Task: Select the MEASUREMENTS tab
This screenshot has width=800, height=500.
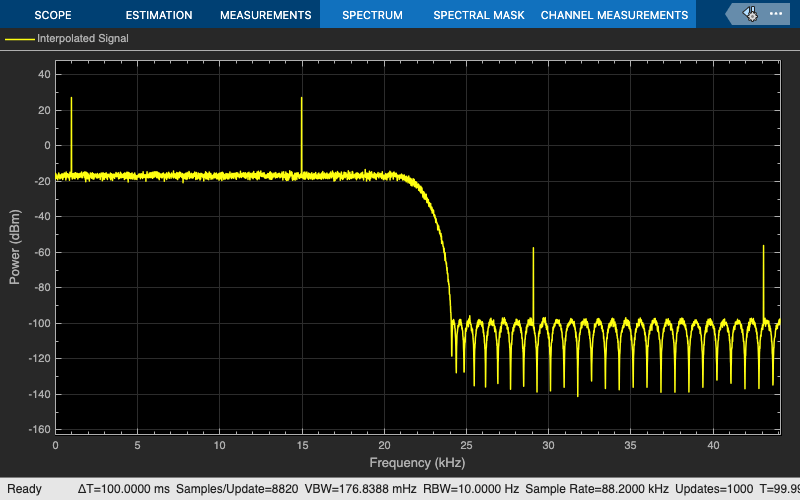Action: 265,15
